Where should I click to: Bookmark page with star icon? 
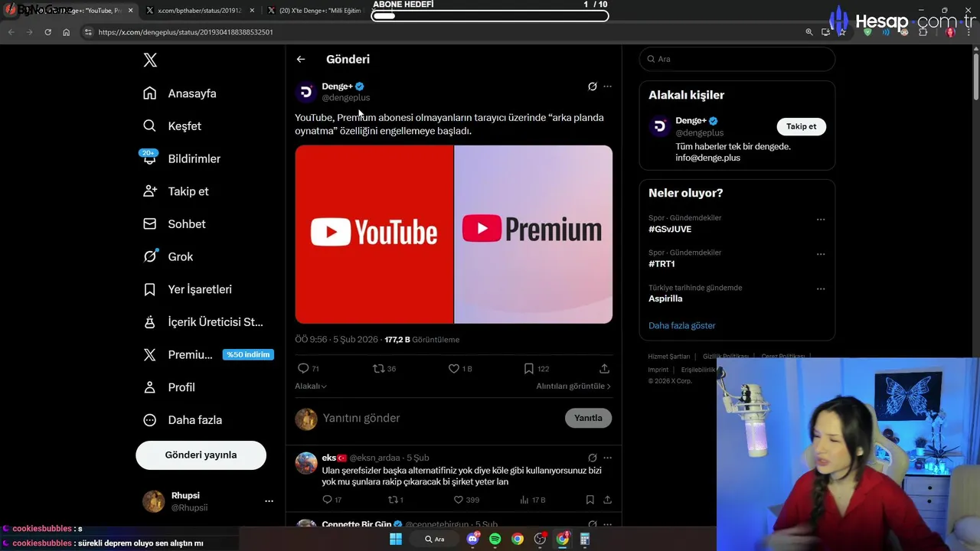(x=842, y=32)
